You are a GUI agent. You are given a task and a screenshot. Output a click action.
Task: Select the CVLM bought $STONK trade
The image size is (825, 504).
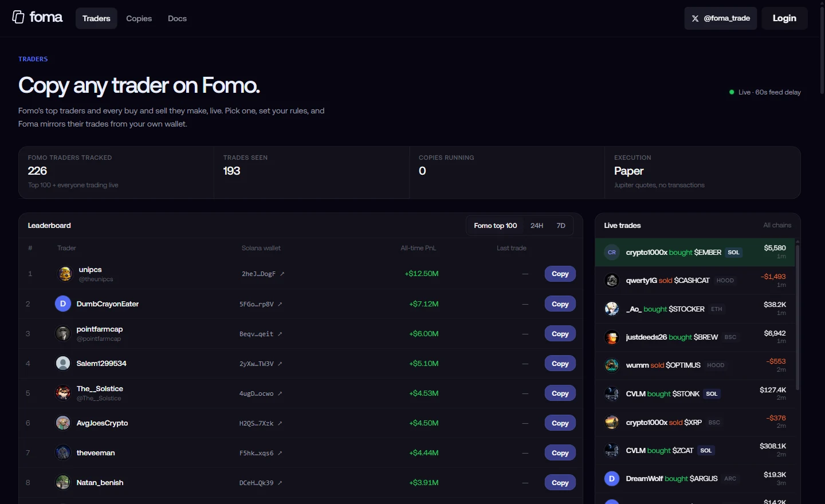[695, 394]
